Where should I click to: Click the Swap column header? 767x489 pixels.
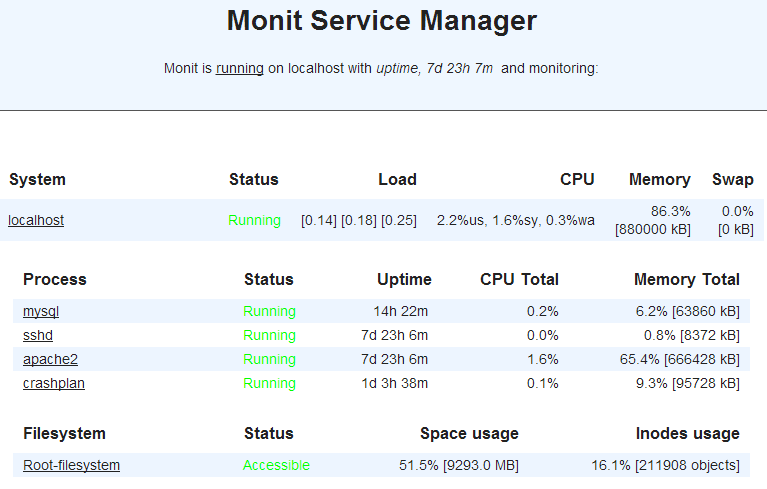pos(733,179)
